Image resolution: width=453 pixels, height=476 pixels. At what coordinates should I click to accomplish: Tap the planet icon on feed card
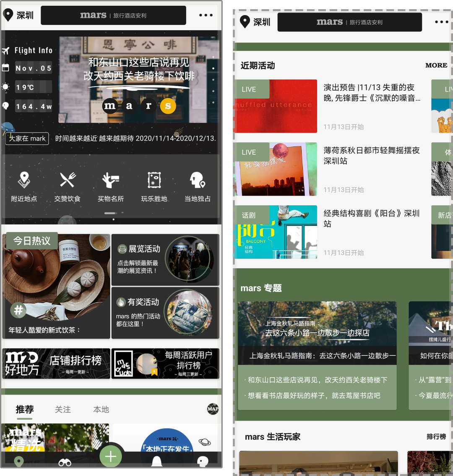[205, 442]
